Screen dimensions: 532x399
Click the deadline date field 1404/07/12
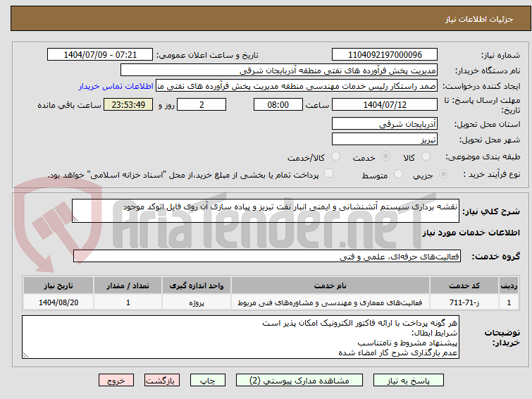point(385,104)
